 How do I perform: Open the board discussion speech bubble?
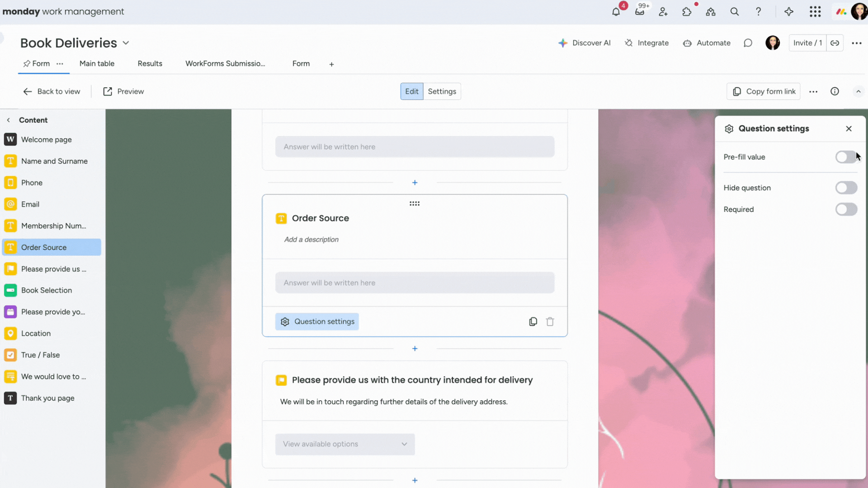click(x=748, y=43)
